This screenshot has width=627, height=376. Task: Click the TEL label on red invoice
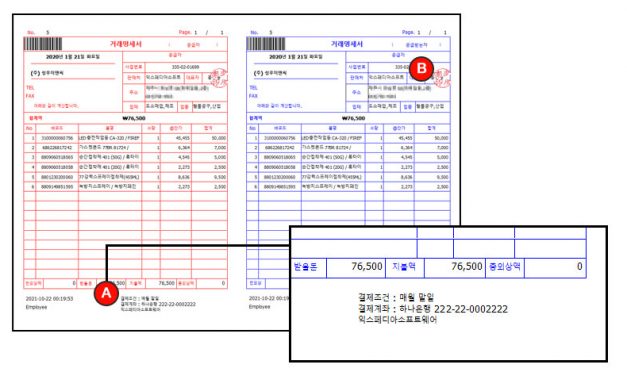pyautogui.click(x=30, y=88)
